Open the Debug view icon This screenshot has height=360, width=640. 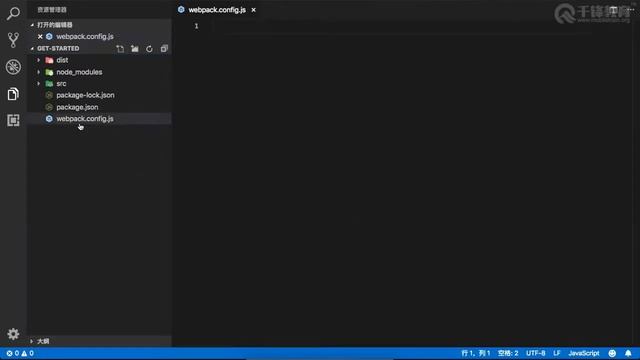tap(13, 67)
